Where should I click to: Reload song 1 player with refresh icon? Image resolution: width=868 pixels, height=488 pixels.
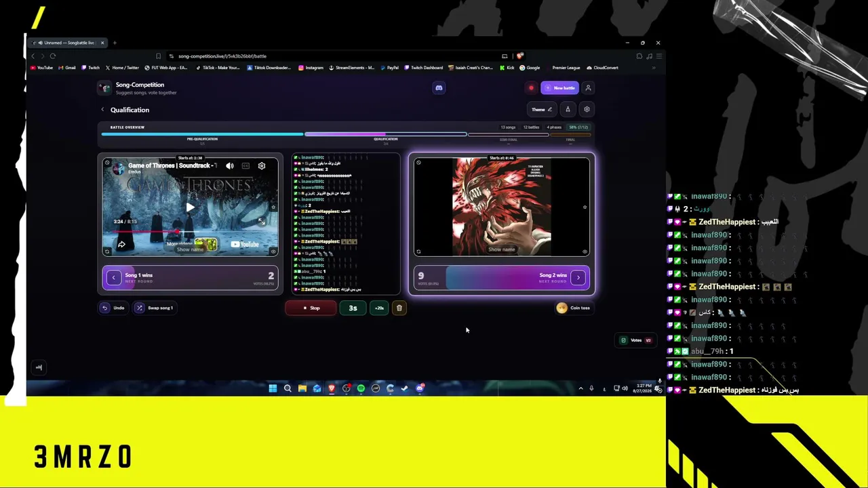click(x=107, y=252)
